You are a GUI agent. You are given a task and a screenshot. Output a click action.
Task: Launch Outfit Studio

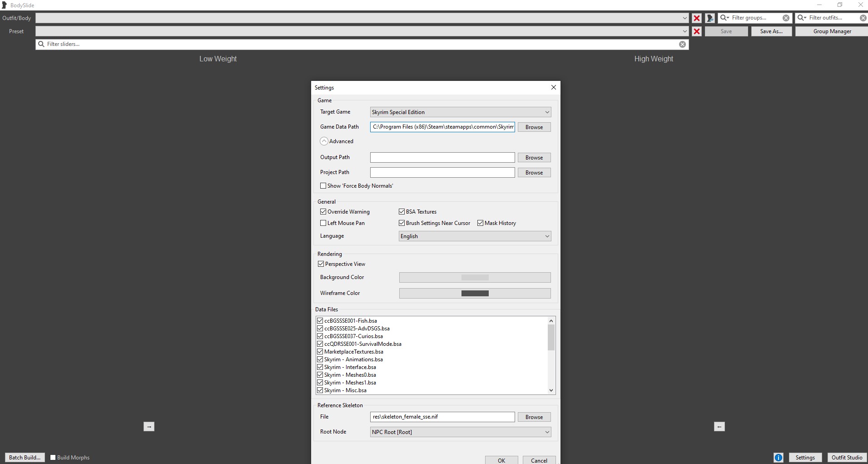pyautogui.click(x=847, y=458)
